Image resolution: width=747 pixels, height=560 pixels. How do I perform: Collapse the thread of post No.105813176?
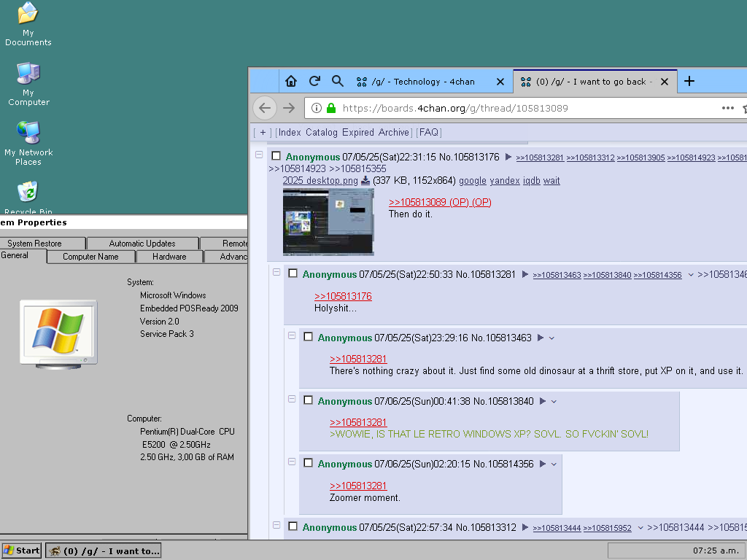pyautogui.click(x=259, y=155)
